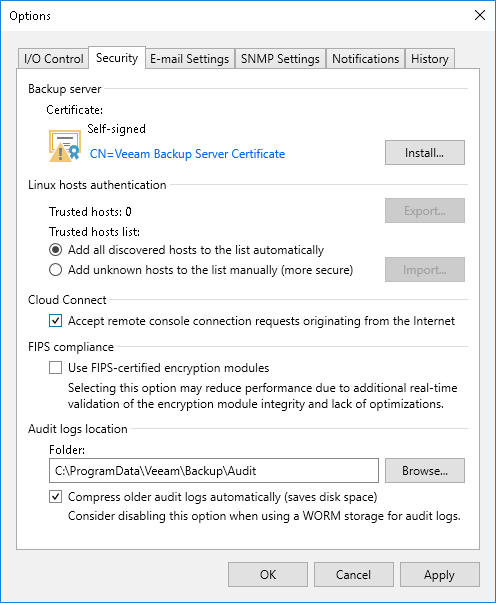Cancel the Options dialog
496x603 pixels.
pos(353,575)
